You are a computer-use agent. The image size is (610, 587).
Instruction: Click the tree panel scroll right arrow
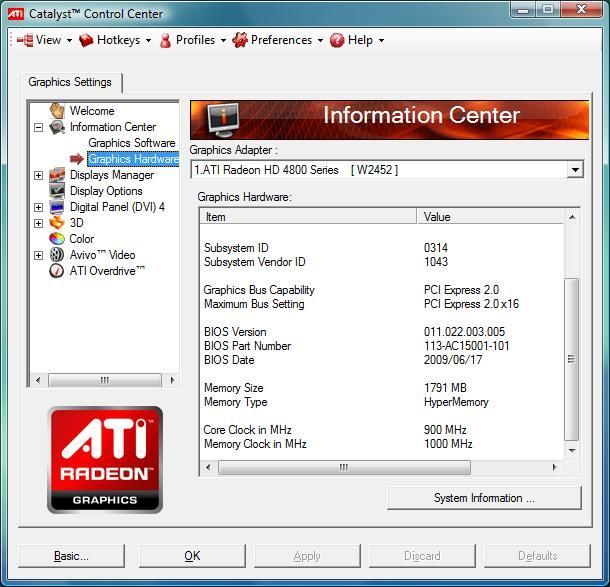[x=172, y=380]
